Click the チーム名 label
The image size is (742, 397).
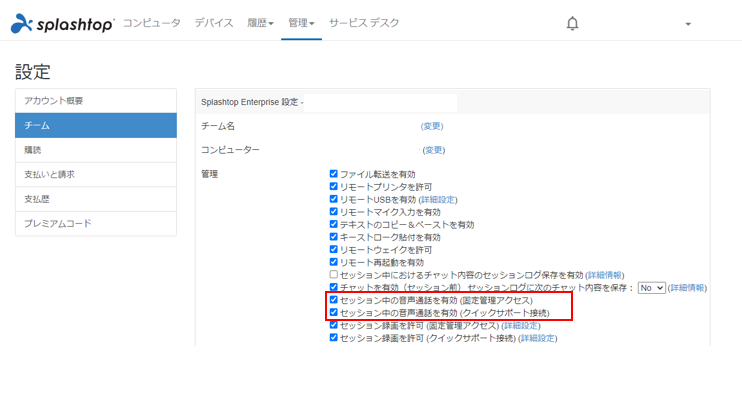(218, 126)
